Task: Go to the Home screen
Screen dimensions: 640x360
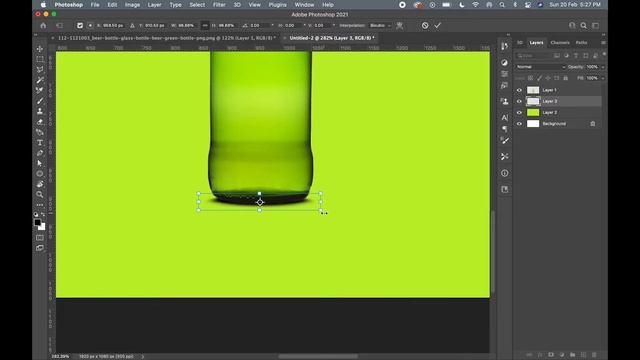Action: 43,25
